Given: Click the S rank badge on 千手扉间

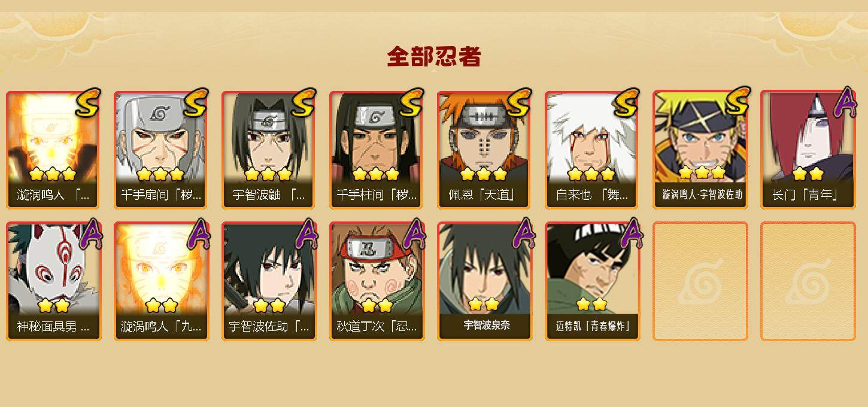Looking at the screenshot, I should click(195, 103).
